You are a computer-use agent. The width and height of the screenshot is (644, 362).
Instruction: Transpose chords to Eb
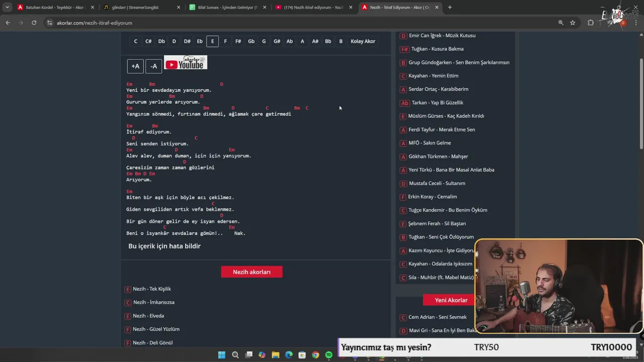click(200, 41)
